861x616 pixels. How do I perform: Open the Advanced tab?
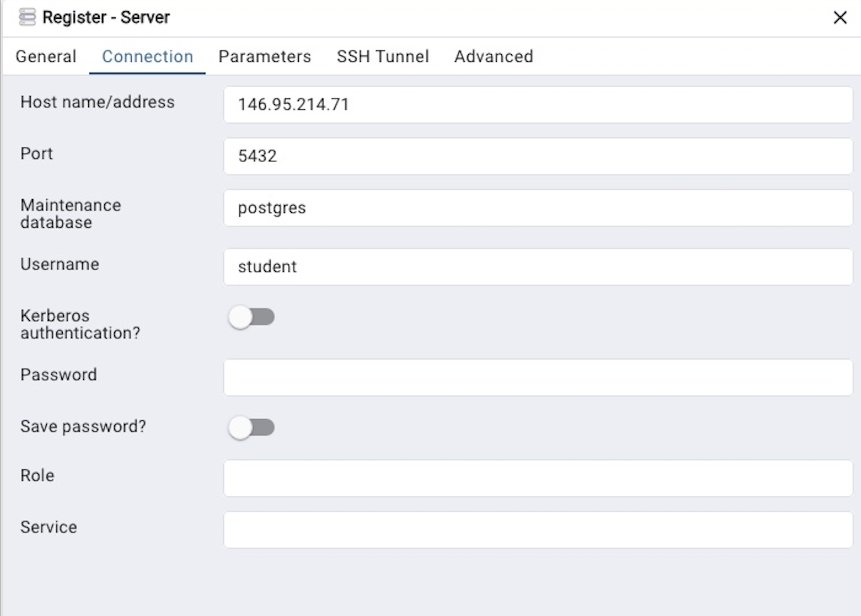point(494,56)
